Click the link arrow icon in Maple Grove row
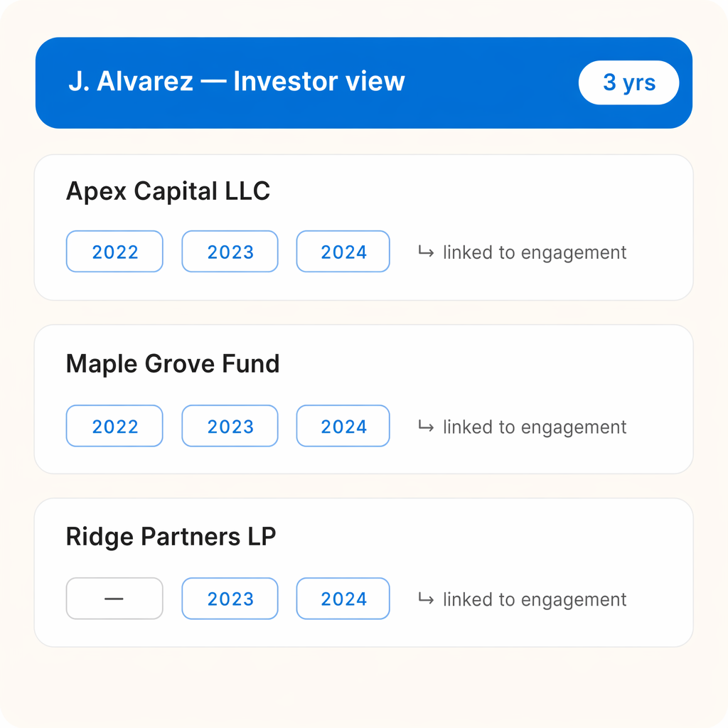Viewport: 728px width, 728px height. 426,427
